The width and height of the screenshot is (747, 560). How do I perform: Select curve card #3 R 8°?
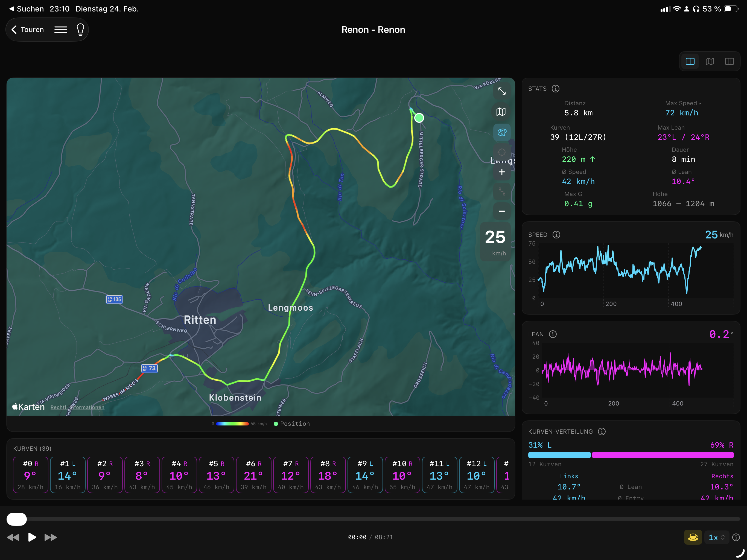coord(142,475)
